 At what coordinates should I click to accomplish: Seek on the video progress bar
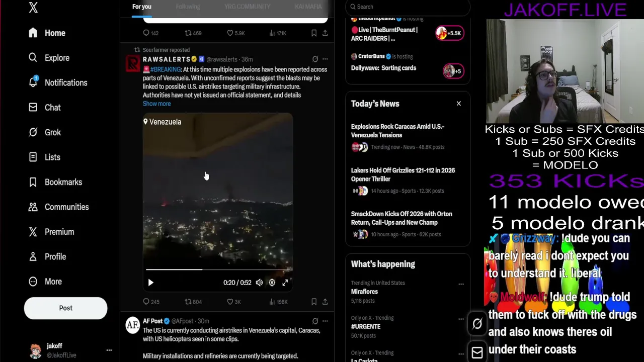[x=218, y=270]
